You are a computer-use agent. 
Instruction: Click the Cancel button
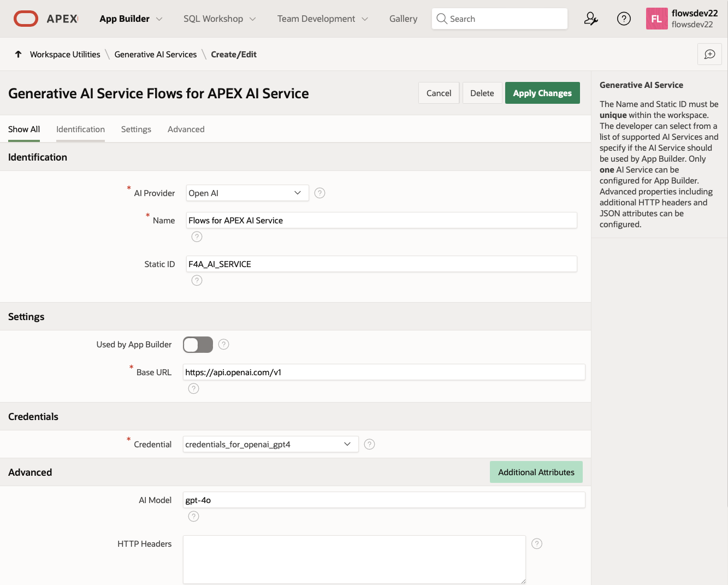(439, 93)
